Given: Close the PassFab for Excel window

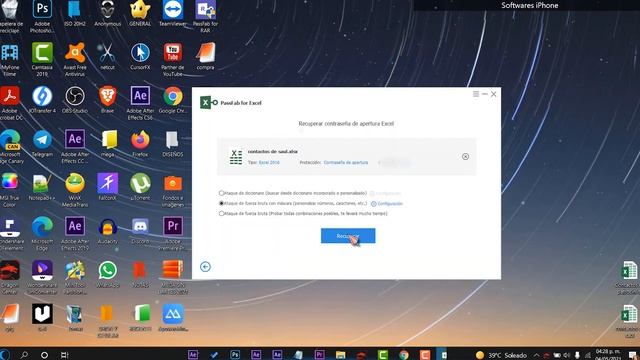Looking at the screenshot, I should [x=493, y=94].
